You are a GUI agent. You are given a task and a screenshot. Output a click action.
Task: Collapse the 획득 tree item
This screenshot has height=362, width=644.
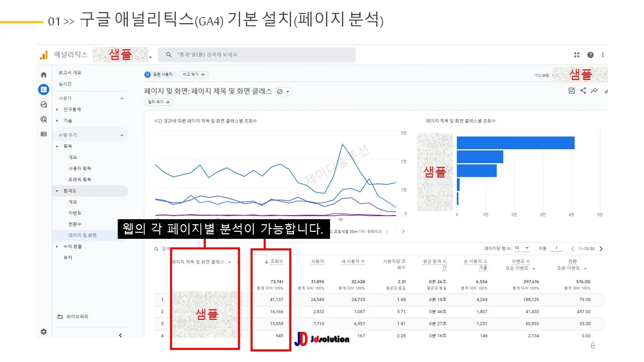pos(57,146)
